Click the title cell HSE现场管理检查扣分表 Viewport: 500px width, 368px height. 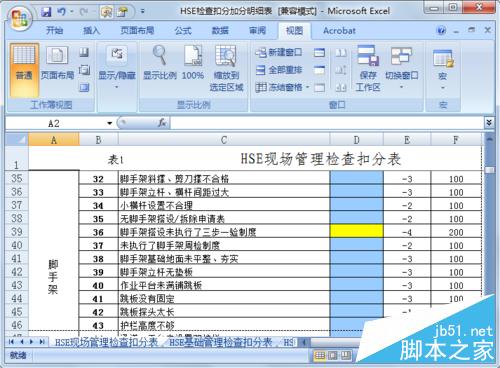[x=321, y=159]
